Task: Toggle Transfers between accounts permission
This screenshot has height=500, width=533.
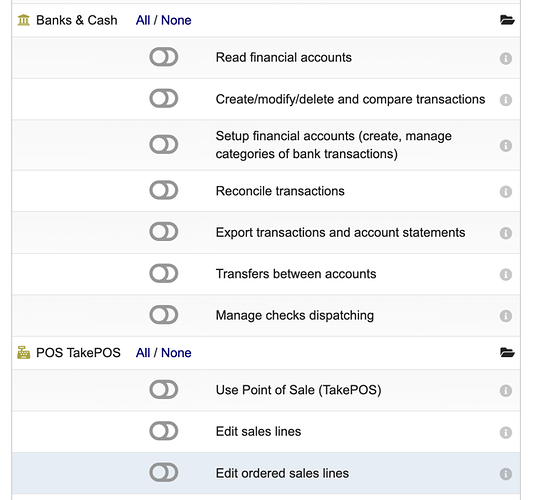Action: 164,273
